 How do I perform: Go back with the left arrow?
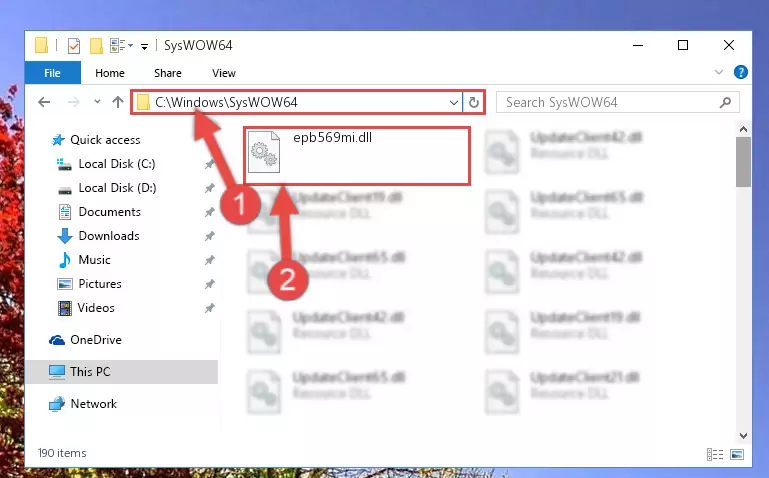click(x=44, y=102)
